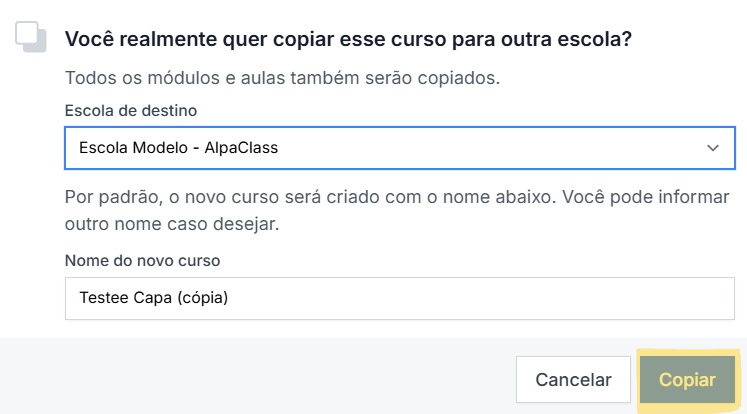Place cursor on "(cópia)" in course name

(x=199, y=298)
